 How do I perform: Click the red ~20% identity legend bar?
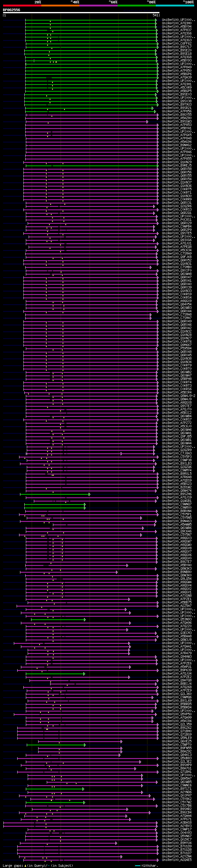point(22,6)
